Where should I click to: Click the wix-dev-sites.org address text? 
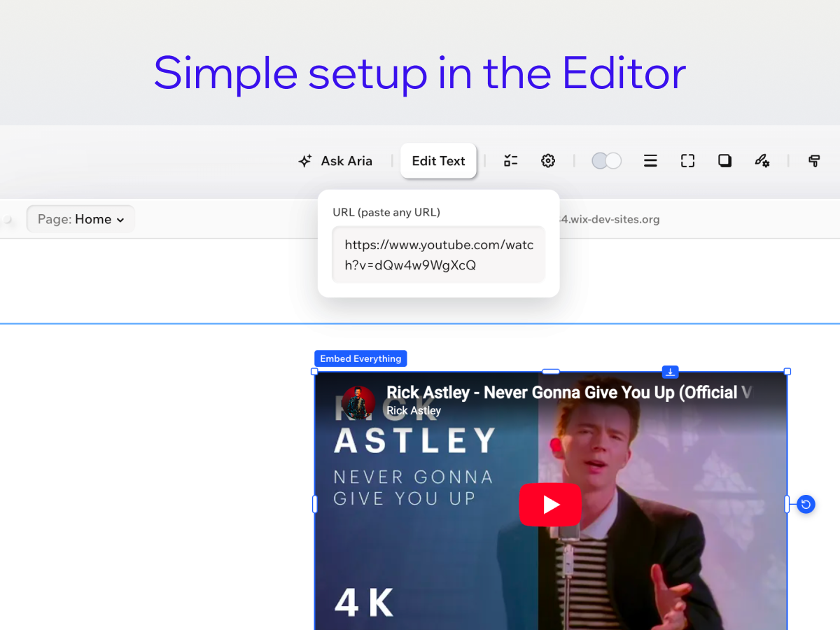pos(610,219)
